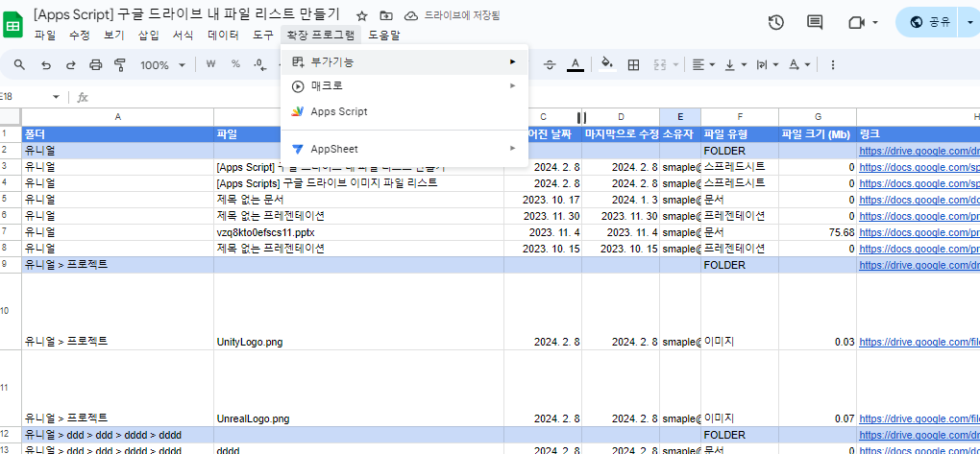Viewport: 980px width, 454px height.
Task: Open the link in row 2
Action: pos(919,151)
